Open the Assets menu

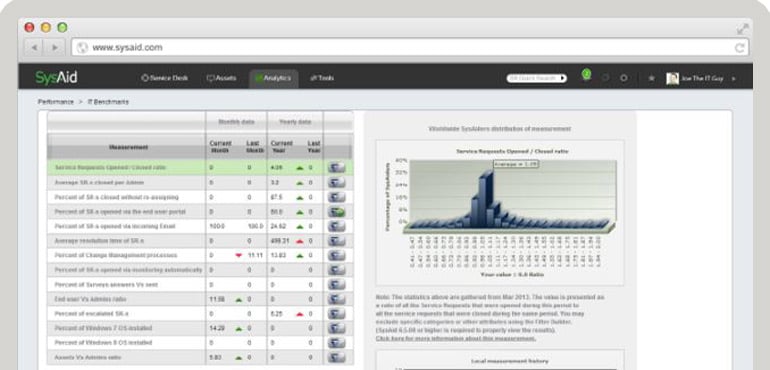221,78
